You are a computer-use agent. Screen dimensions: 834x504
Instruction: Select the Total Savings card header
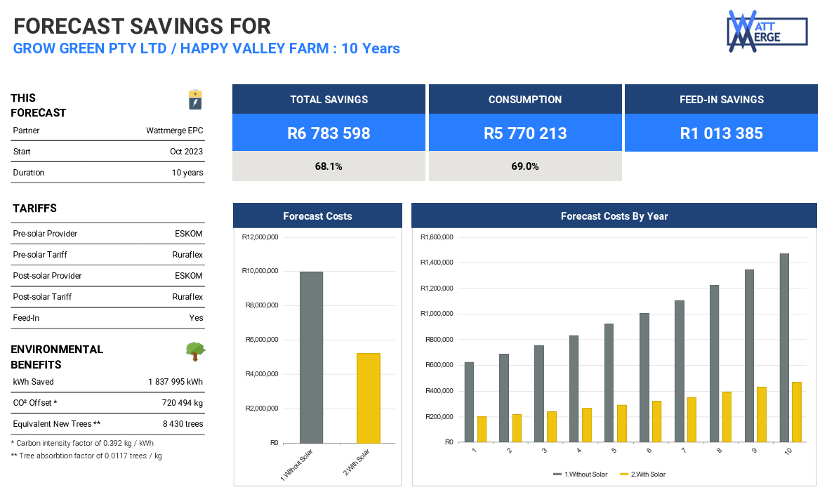pyautogui.click(x=329, y=100)
